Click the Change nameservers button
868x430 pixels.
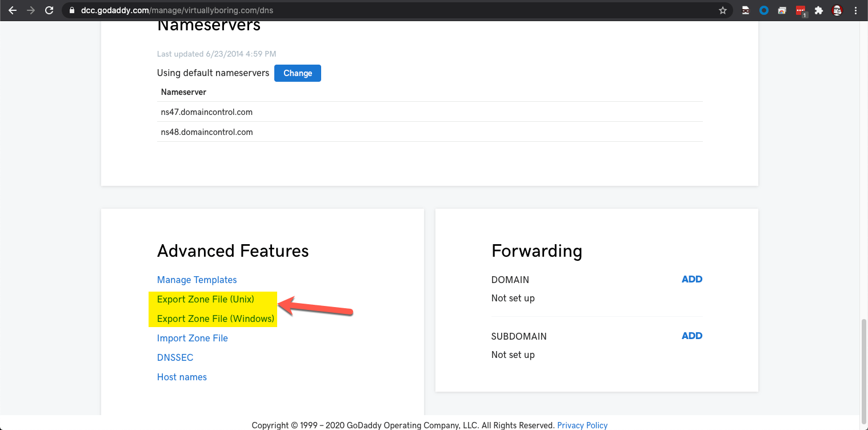click(x=297, y=73)
